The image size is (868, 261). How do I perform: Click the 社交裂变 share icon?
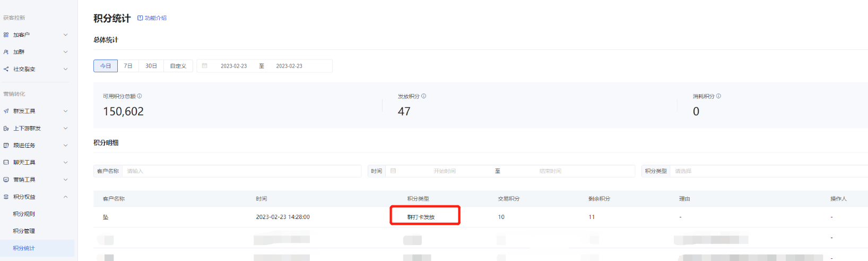pos(6,69)
